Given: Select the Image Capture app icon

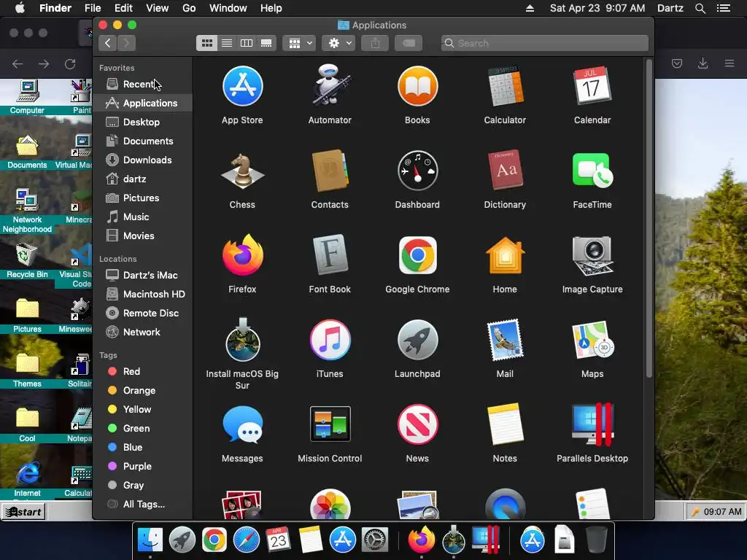Looking at the screenshot, I should [x=592, y=255].
